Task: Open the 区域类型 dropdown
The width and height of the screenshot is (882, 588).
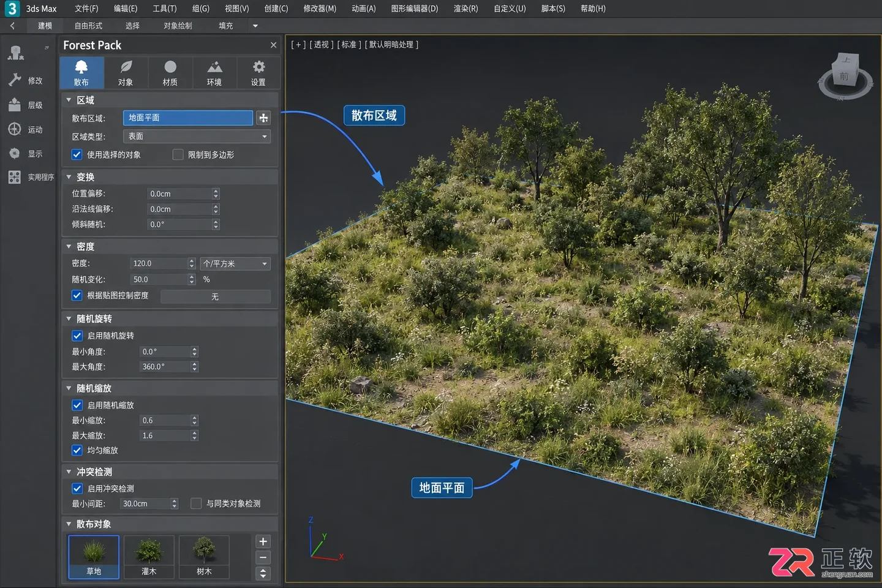Action: coord(197,137)
